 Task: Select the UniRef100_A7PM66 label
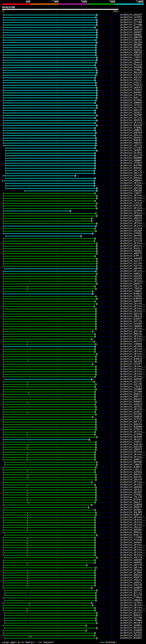131,186
